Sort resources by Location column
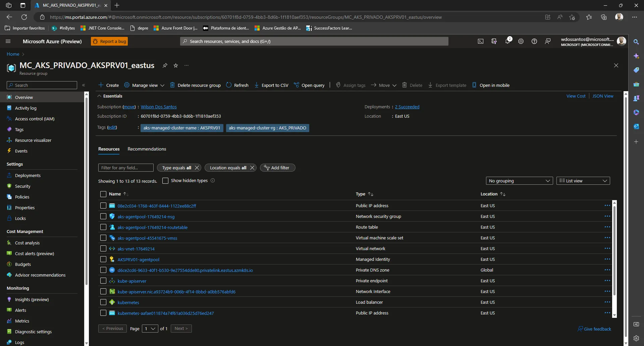Viewport: 644px width, 346px height. [x=493, y=194]
